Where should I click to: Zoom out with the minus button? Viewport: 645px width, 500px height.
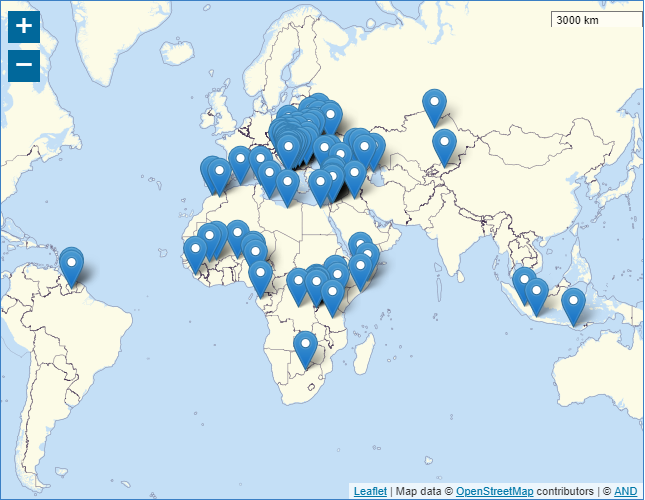point(24,66)
